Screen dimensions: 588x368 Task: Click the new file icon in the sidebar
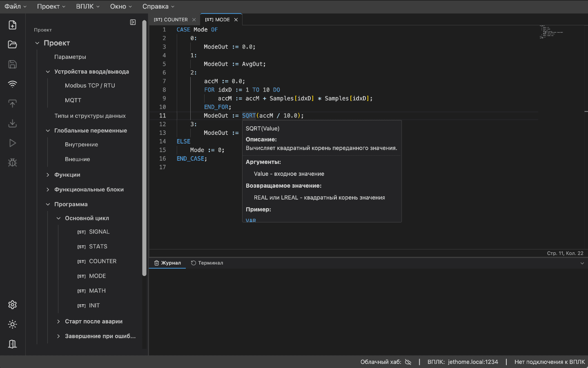coord(13,25)
